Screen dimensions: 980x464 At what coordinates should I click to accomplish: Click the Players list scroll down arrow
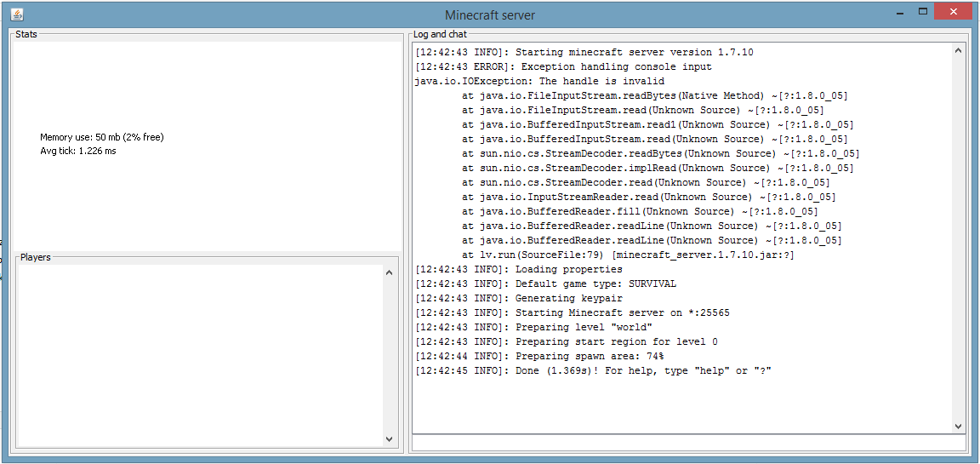(x=389, y=439)
